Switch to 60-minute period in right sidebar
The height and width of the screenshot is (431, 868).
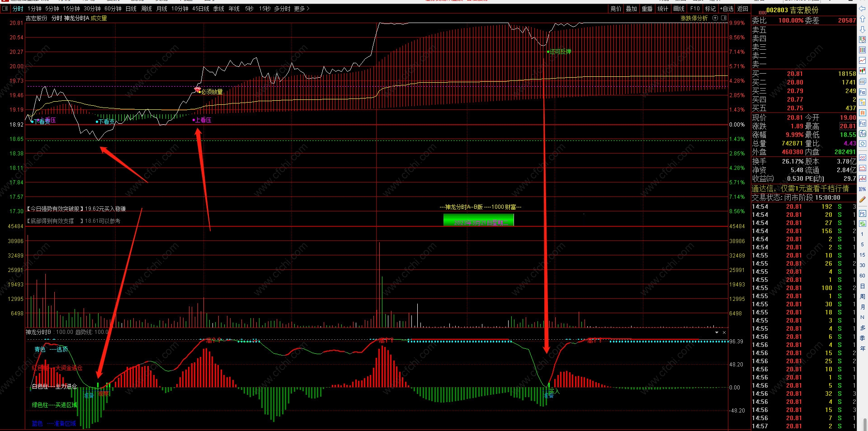click(862, 276)
